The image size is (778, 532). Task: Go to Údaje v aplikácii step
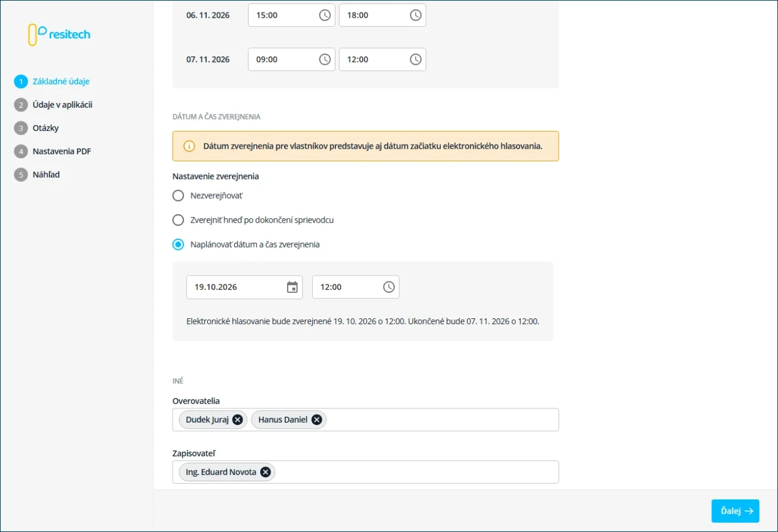click(63, 105)
